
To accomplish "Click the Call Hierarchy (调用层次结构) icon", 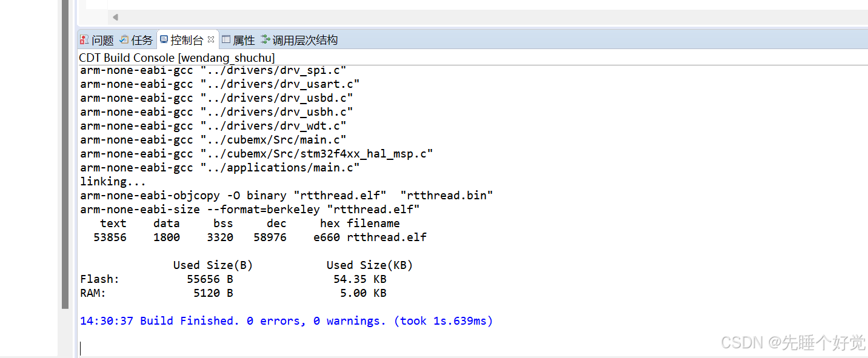I will click(265, 39).
